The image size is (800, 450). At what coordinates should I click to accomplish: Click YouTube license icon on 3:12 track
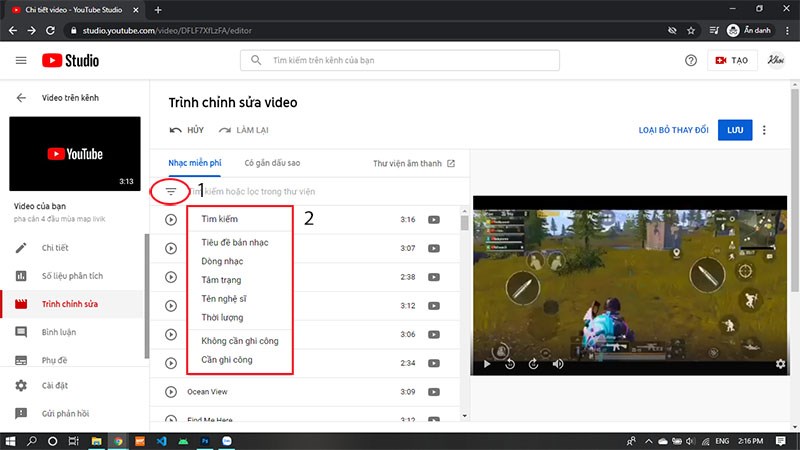[434, 306]
